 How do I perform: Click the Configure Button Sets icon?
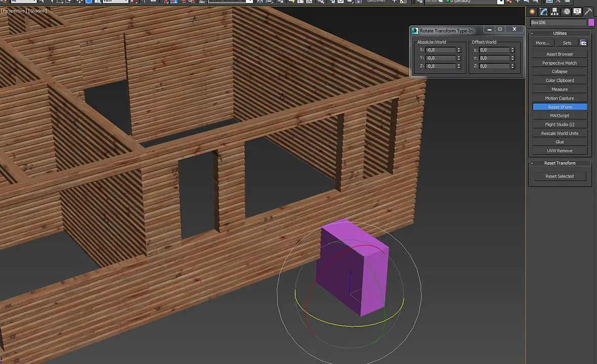583,43
